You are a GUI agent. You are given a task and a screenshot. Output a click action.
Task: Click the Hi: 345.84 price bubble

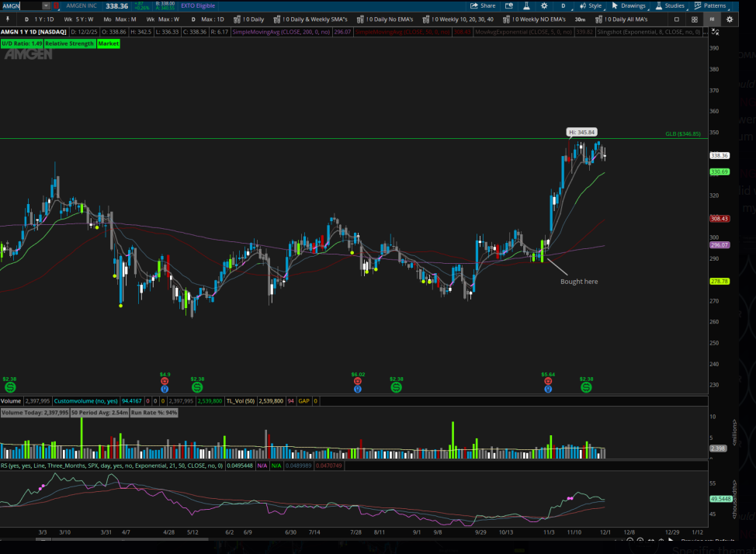(582, 132)
